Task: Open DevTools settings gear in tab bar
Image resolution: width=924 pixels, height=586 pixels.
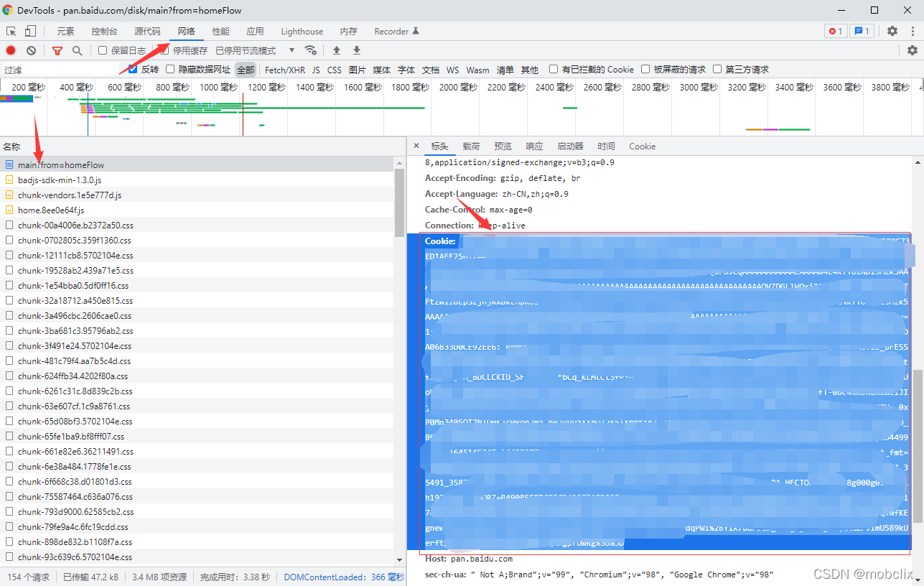Action: (x=892, y=31)
